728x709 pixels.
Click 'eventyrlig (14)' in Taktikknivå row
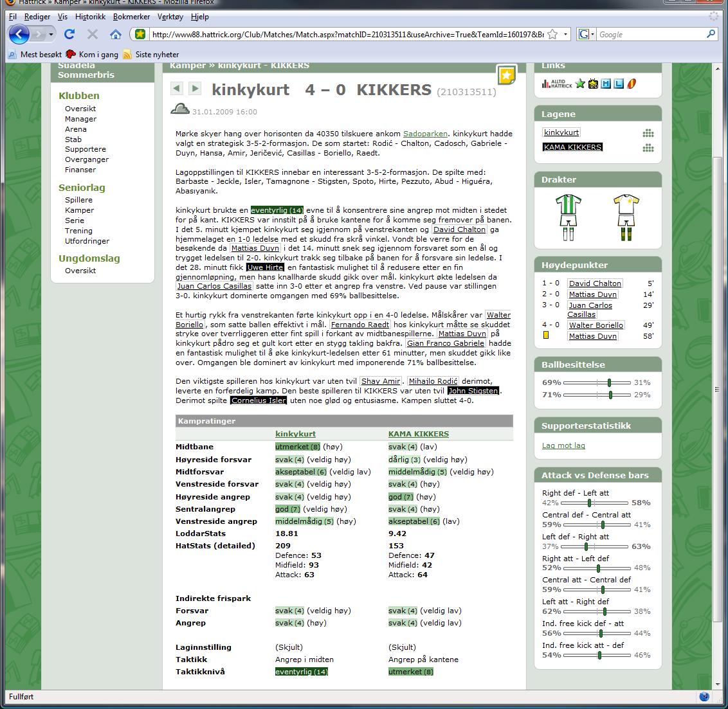[x=302, y=672]
